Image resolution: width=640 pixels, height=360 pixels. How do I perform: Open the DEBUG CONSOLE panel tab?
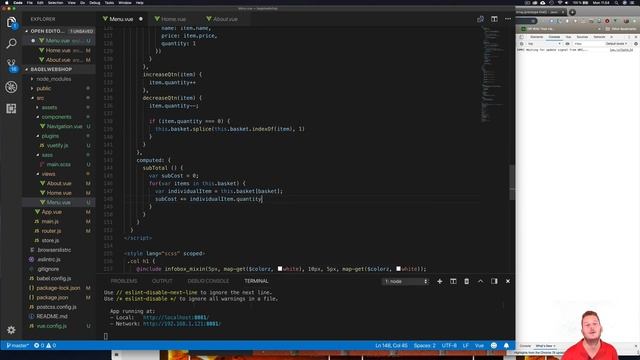(208, 281)
